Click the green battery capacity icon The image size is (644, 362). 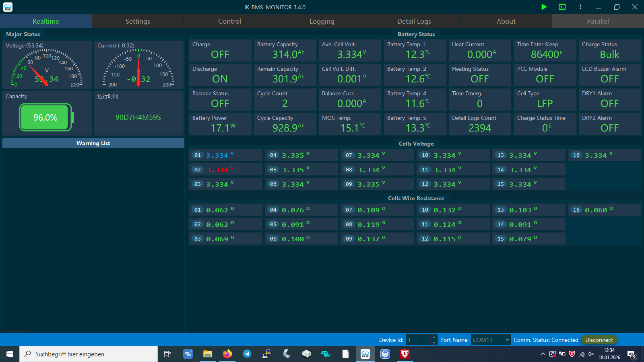point(46,117)
